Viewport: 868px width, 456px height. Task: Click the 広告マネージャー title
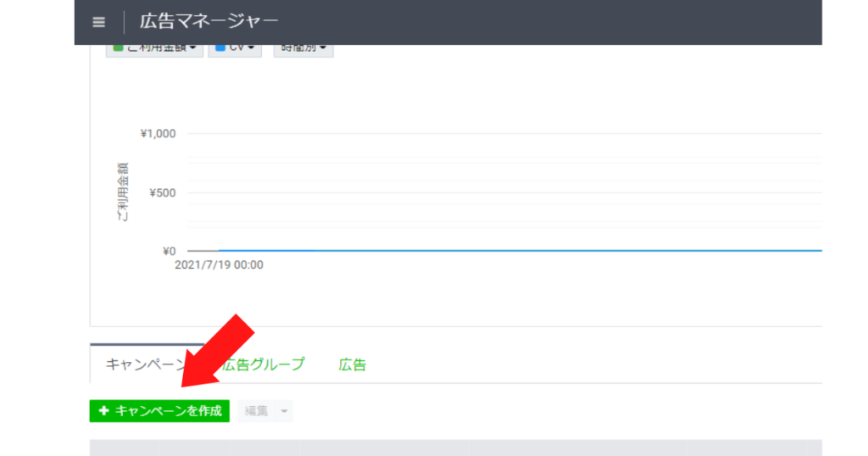209,21
